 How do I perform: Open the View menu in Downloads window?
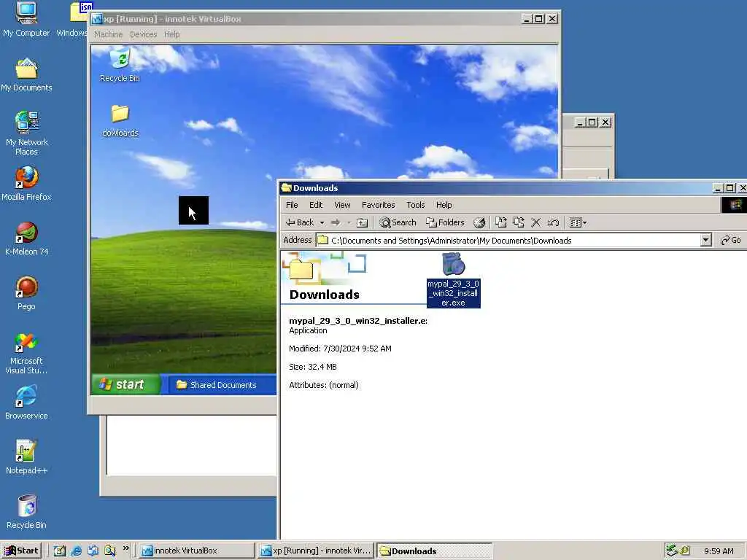click(x=342, y=205)
